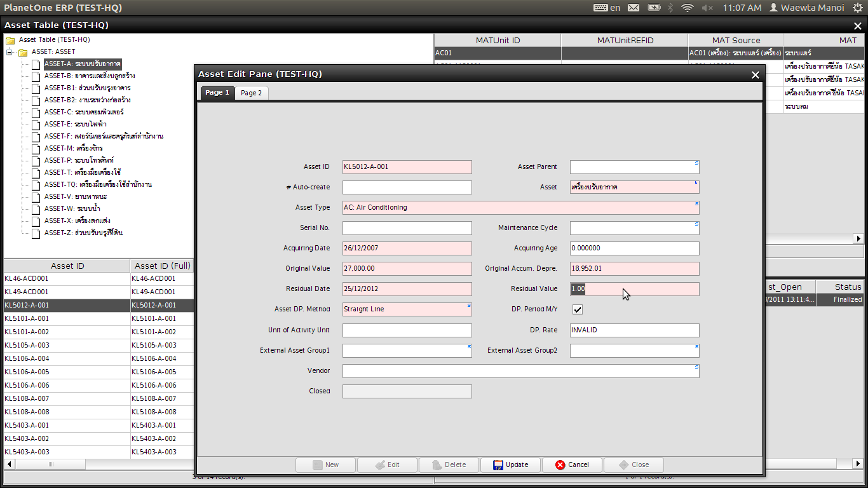Close the Asset Table window
This screenshot has width=868, height=488.
[x=858, y=25]
